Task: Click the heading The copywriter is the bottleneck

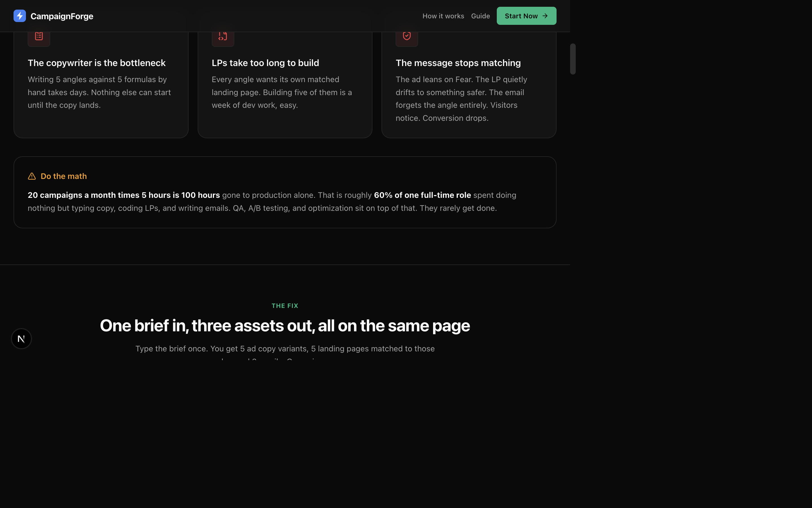Action: point(97,63)
